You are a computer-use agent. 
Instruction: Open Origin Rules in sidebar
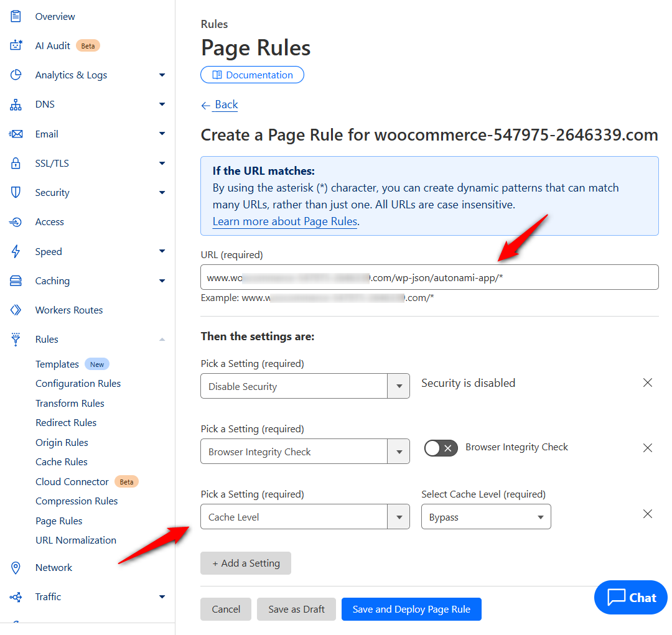(x=62, y=442)
